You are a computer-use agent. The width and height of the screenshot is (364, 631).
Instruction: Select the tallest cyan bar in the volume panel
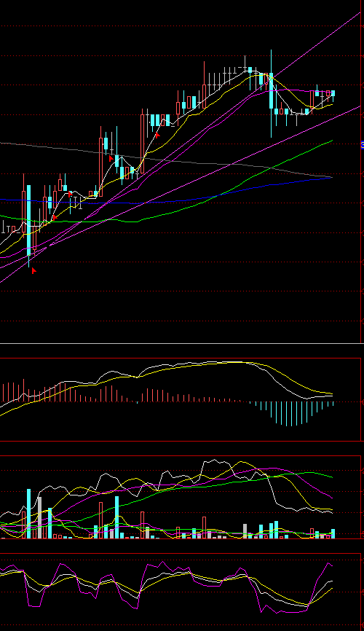pyautogui.click(x=29, y=514)
